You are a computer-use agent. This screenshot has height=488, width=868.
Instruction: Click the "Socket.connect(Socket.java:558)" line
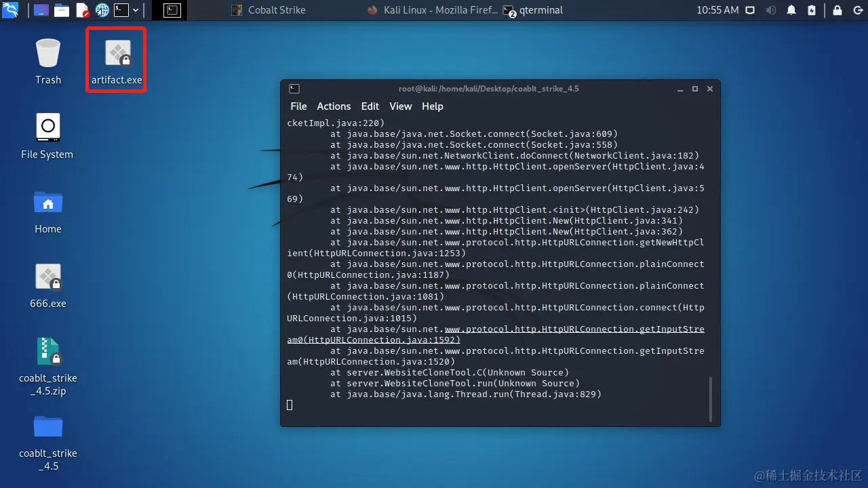474,144
